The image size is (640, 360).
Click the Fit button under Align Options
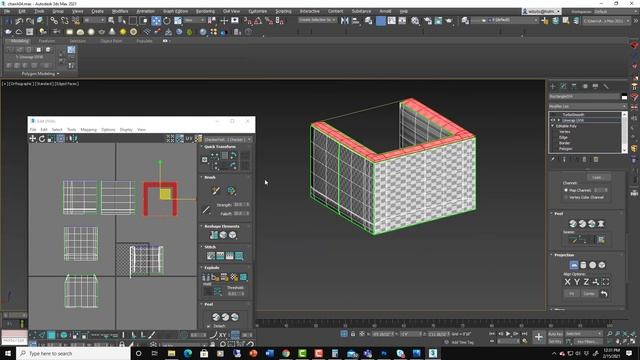pos(571,293)
